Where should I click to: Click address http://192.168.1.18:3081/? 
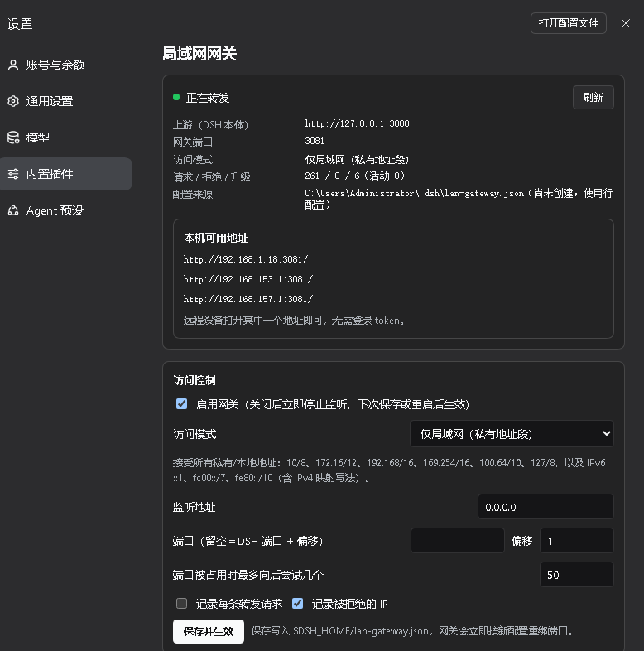[246, 259]
